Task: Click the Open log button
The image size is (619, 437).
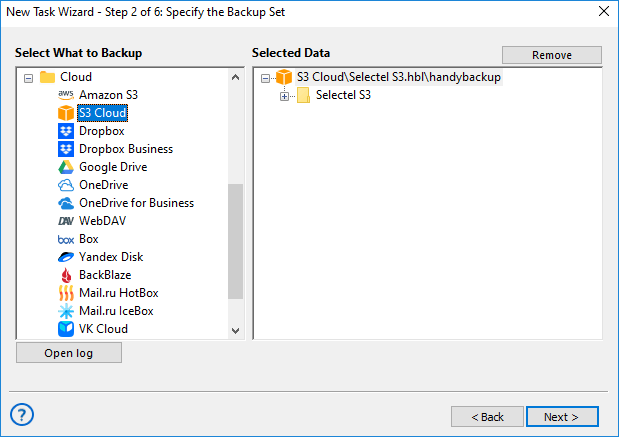Action: click(69, 353)
